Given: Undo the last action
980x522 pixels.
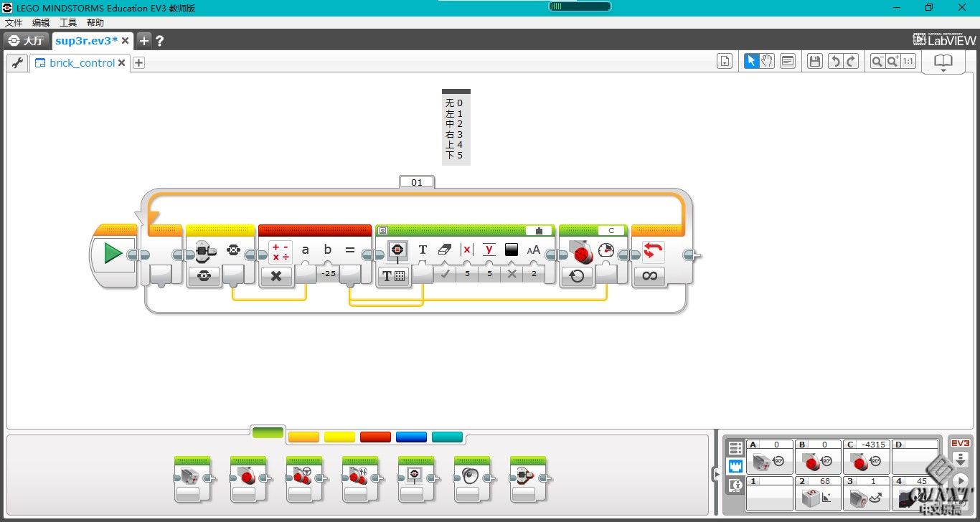Looking at the screenshot, I should click(835, 62).
